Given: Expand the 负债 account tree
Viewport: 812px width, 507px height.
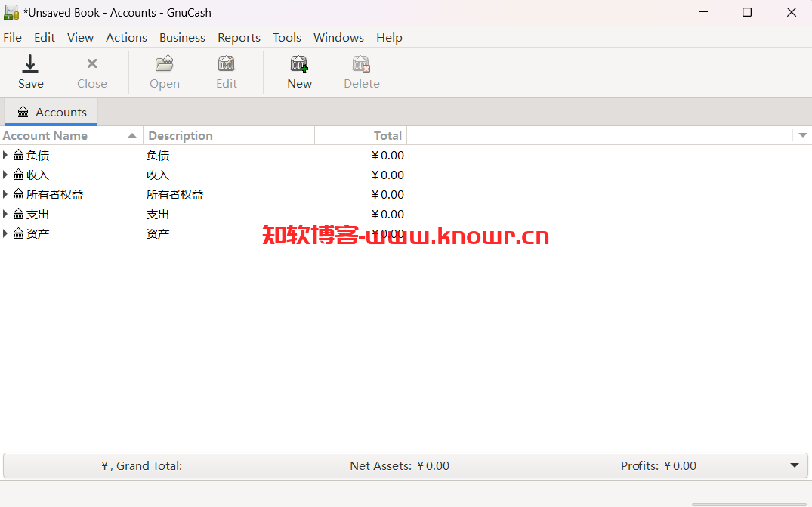Looking at the screenshot, I should 5,155.
